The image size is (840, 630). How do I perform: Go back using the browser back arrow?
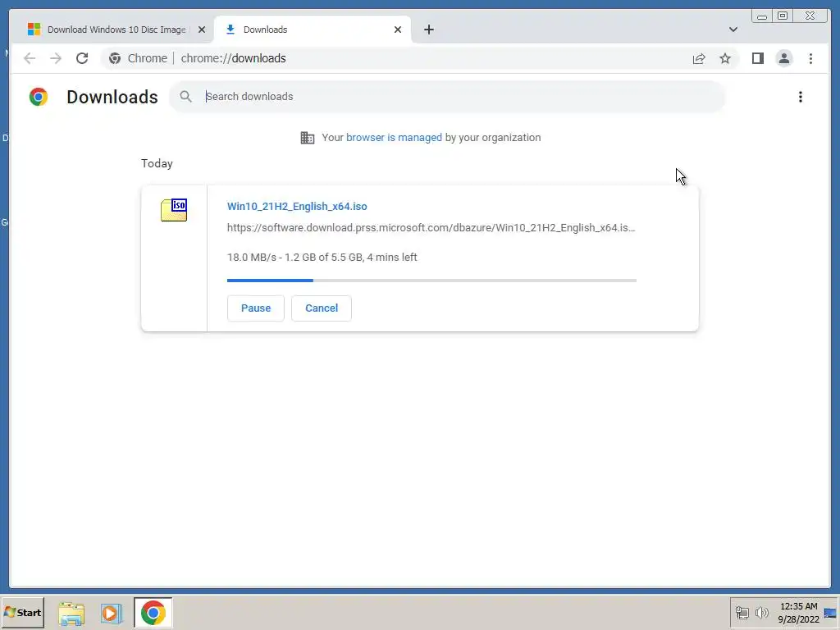click(x=30, y=58)
